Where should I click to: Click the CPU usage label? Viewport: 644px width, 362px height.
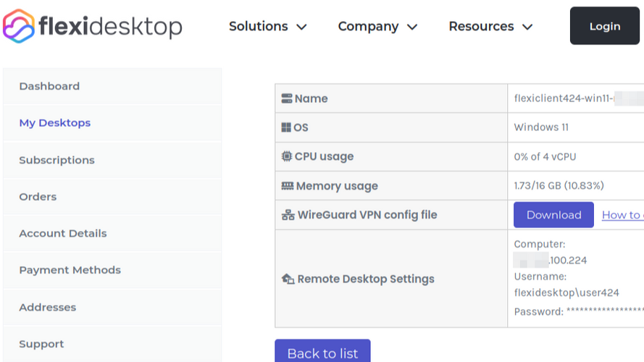pos(324,156)
